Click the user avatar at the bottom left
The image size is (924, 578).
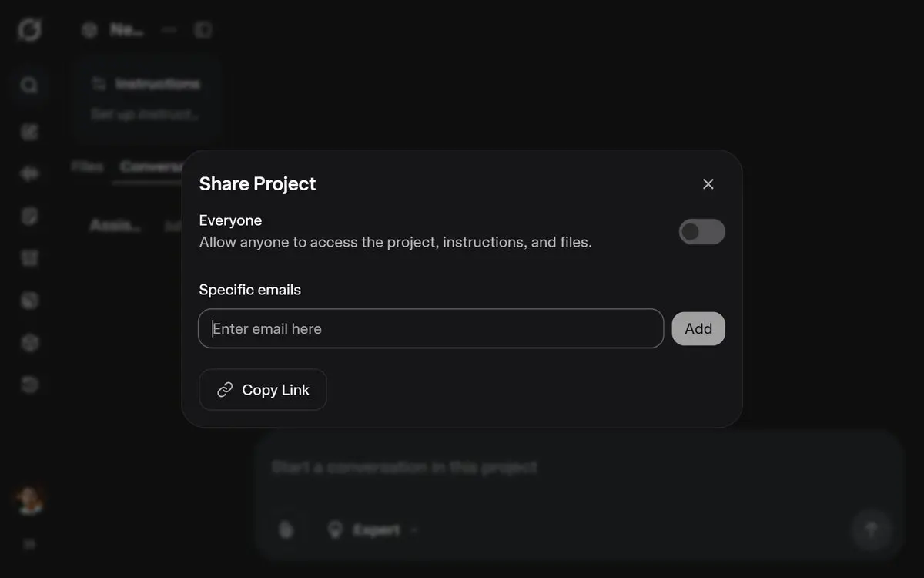click(x=29, y=501)
